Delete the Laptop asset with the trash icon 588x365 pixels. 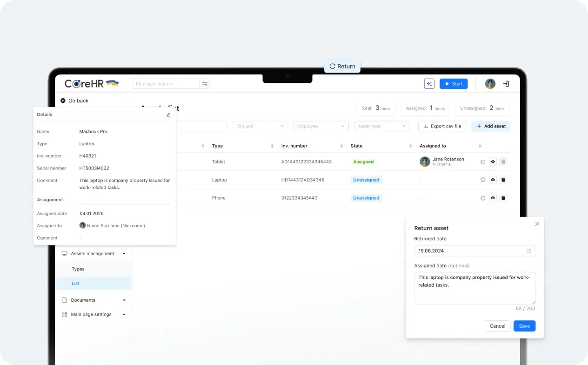click(503, 180)
